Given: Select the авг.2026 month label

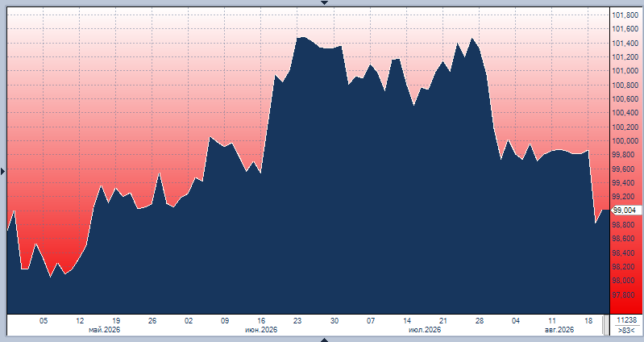Looking at the screenshot, I should click(559, 330).
